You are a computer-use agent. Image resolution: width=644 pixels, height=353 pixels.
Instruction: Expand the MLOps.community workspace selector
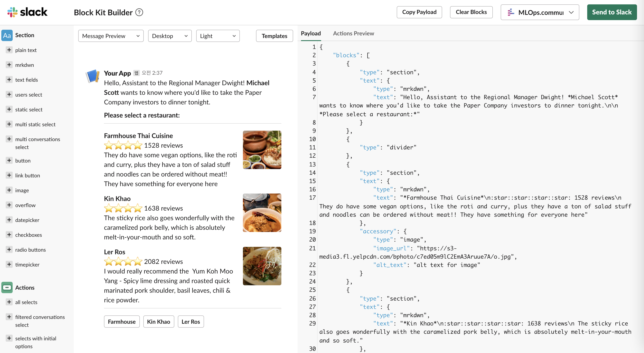pos(540,12)
